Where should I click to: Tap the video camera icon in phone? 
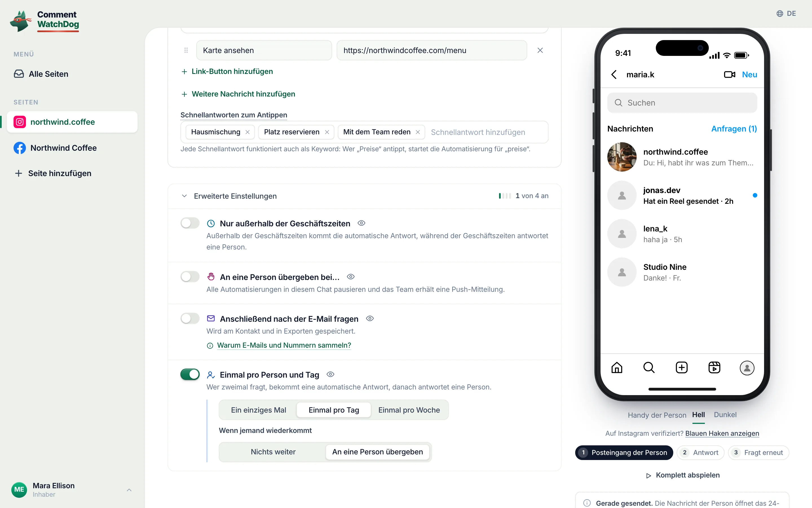click(729, 75)
